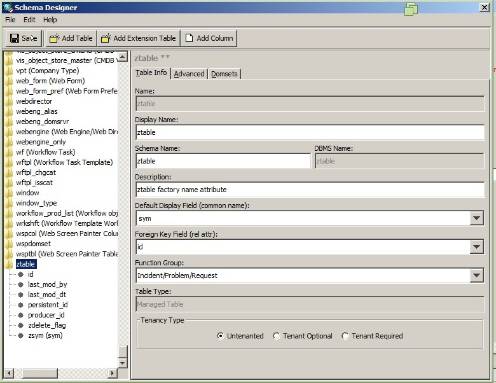Open the Edit menu
Screen dimensions: 496x383
click(29, 20)
